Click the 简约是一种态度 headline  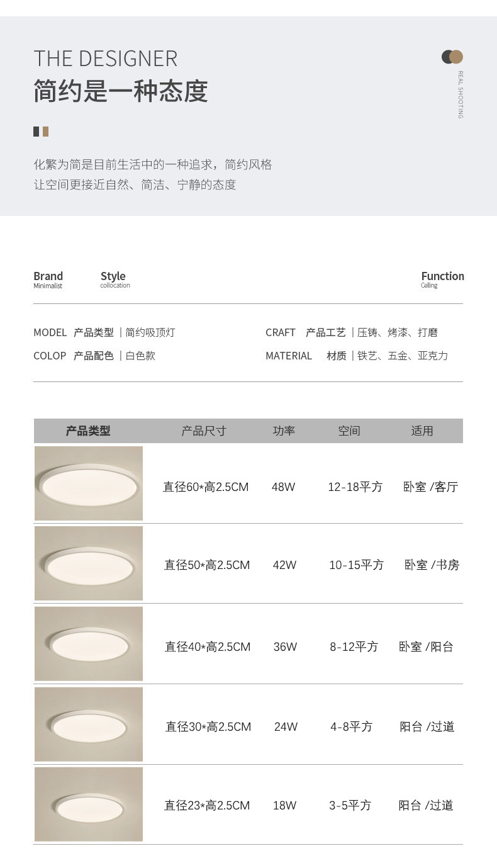121,91
